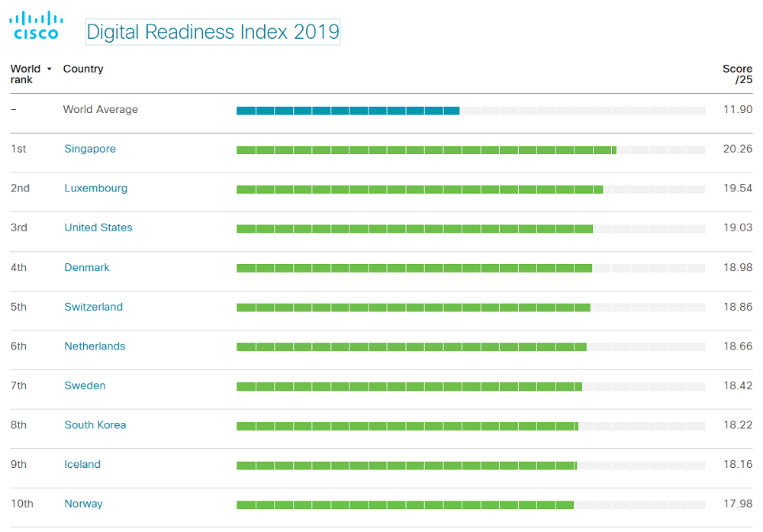The height and width of the screenshot is (532, 763).
Task: Click the World rank column header
Action: tap(25, 74)
